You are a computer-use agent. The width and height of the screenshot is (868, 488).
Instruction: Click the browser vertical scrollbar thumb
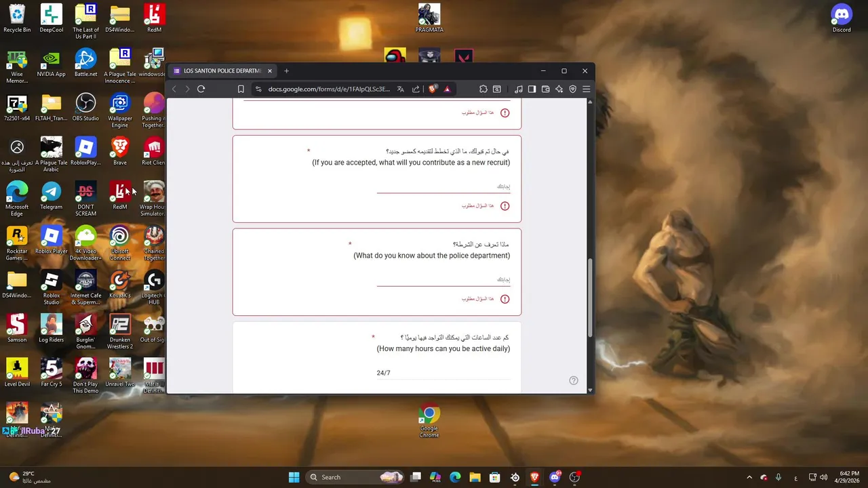pos(590,297)
